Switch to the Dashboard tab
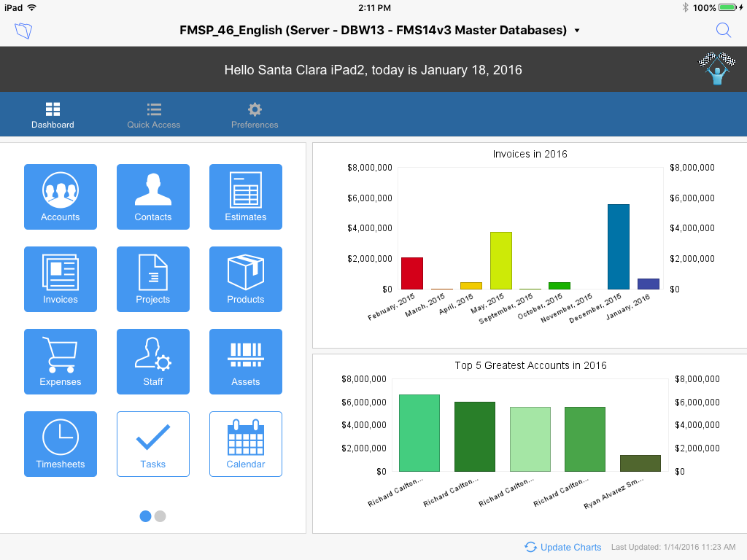The image size is (747, 560). tap(53, 115)
